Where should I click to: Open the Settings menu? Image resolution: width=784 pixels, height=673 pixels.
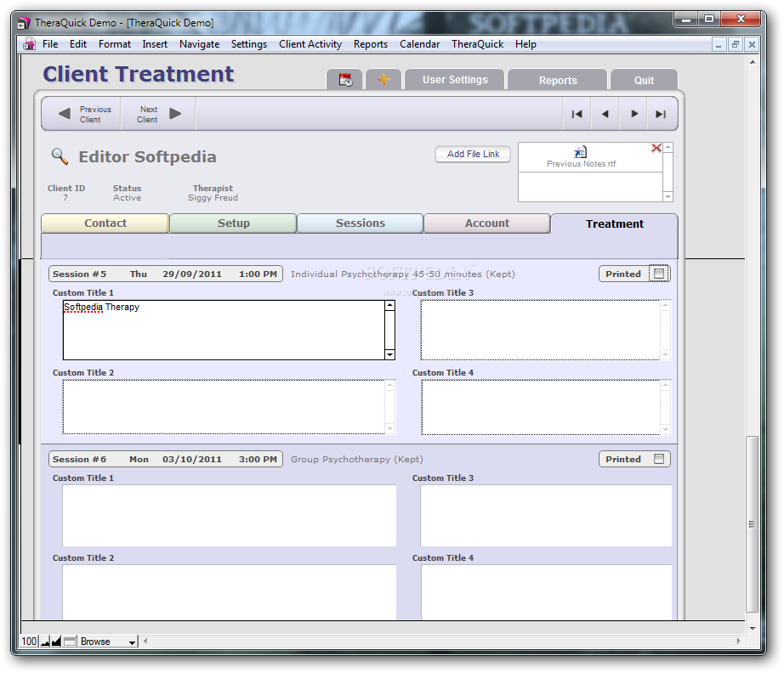click(249, 44)
